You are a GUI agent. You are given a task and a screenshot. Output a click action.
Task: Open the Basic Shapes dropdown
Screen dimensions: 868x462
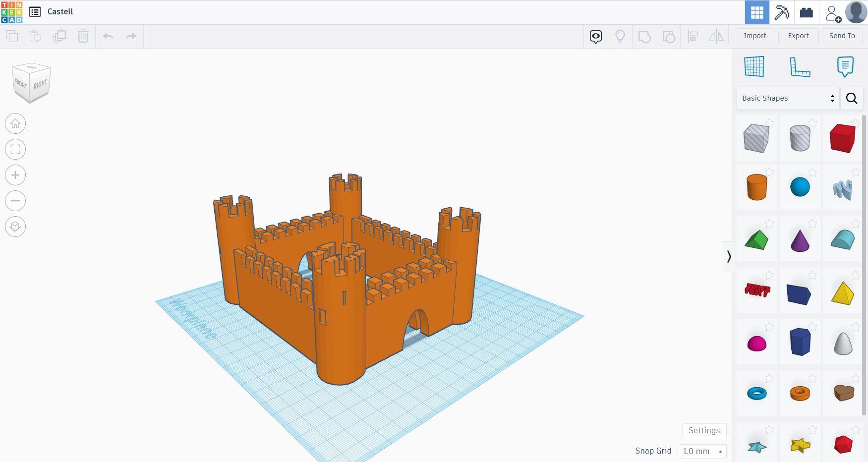pos(788,98)
